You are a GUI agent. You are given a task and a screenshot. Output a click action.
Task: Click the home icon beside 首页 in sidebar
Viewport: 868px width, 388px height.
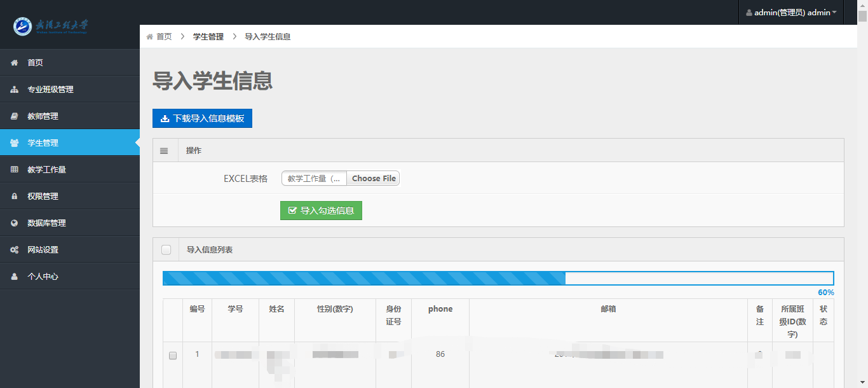pos(14,63)
